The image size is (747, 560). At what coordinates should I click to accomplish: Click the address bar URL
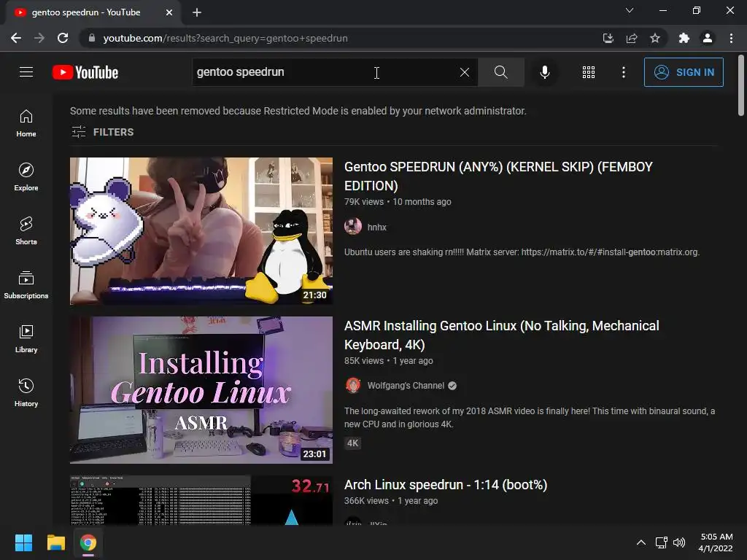point(225,38)
